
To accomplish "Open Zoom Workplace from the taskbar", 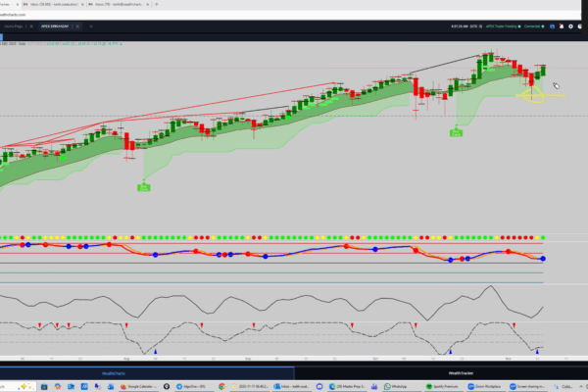I will [480, 386].
